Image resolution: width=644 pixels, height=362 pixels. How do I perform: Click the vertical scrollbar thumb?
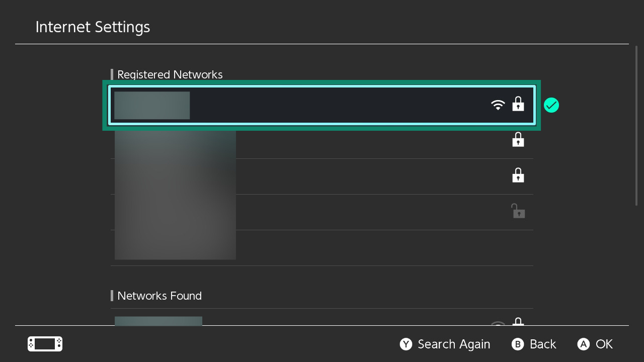[636, 125]
